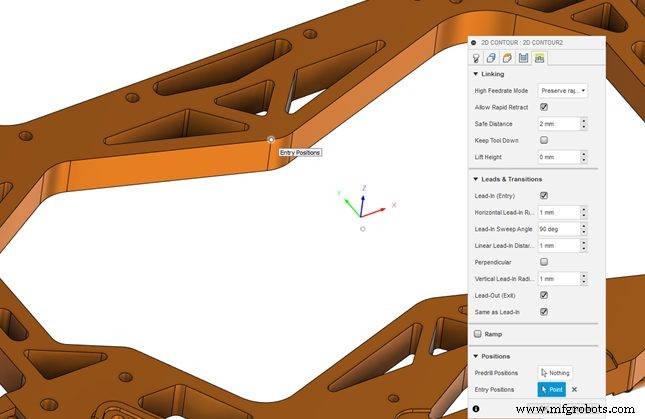Enable the Ramp checkbox

point(477,334)
